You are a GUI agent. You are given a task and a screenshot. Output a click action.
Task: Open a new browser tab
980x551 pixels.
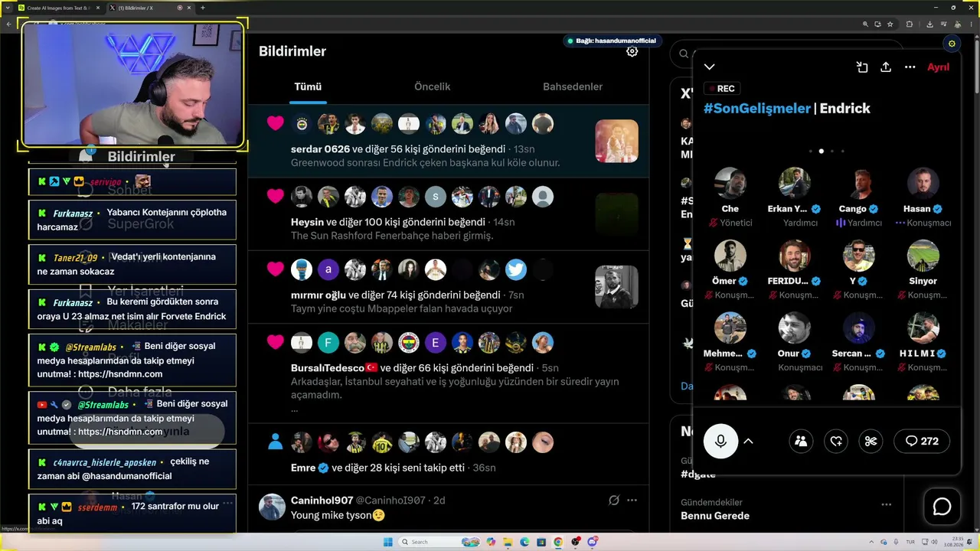pyautogui.click(x=202, y=8)
